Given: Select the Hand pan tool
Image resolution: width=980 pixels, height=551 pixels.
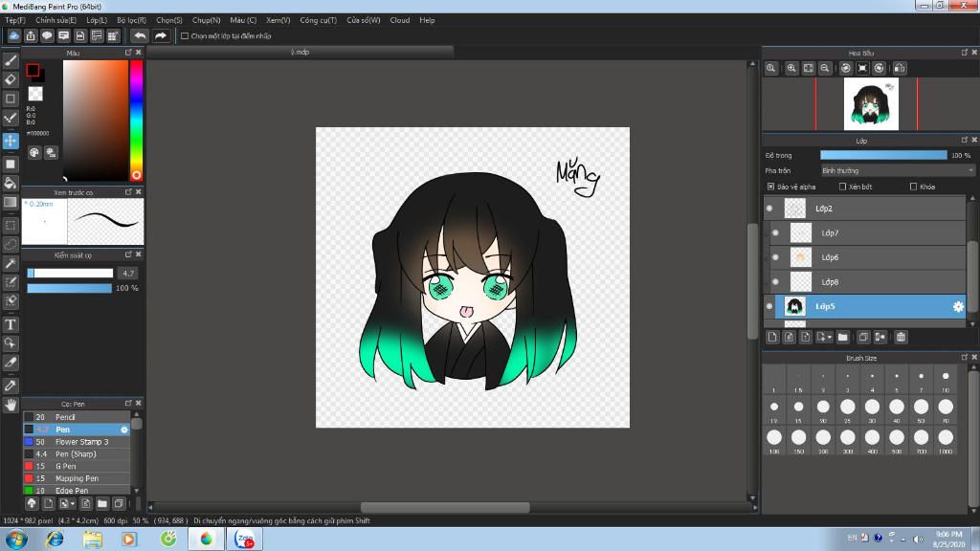Looking at the screenshot, I should (x=11, y=405).
